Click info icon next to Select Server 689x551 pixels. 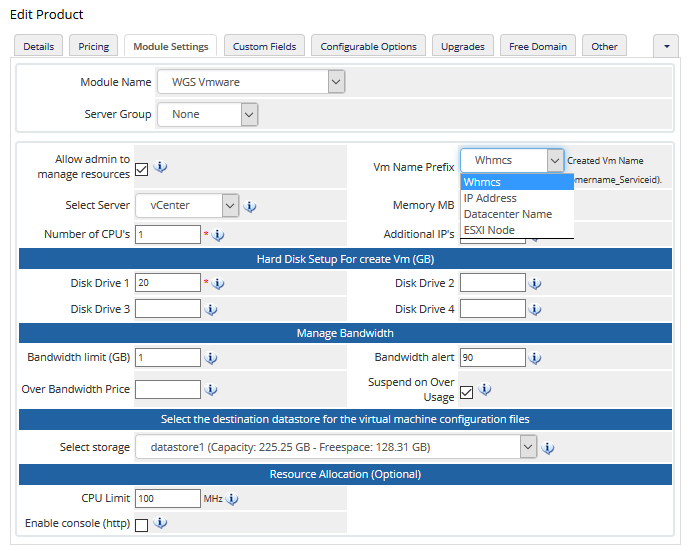click(x=250, y=207)
